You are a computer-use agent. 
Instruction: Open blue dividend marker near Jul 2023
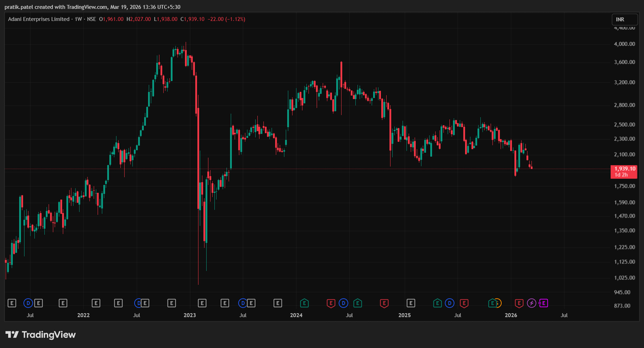(x=243, y=303)
